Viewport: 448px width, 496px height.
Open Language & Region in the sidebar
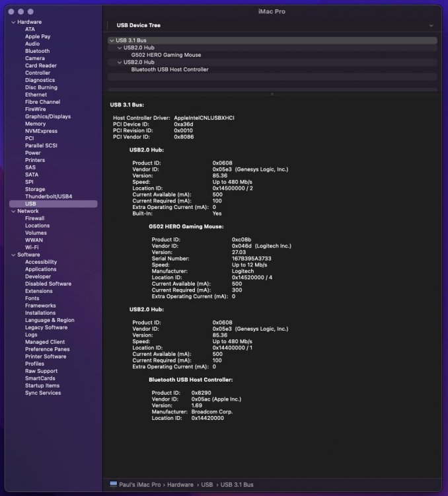point(50,321)
